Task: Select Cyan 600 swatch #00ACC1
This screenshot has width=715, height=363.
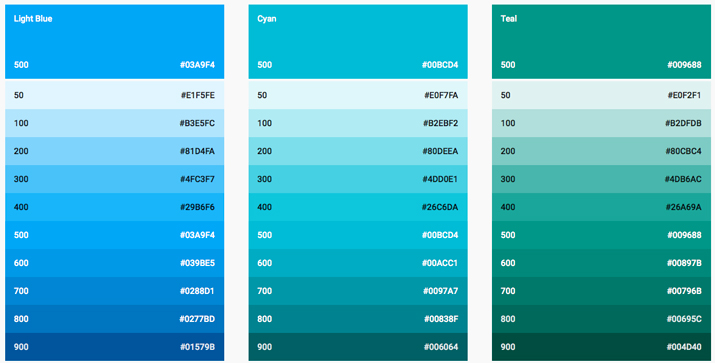Action: pos(358,263)
